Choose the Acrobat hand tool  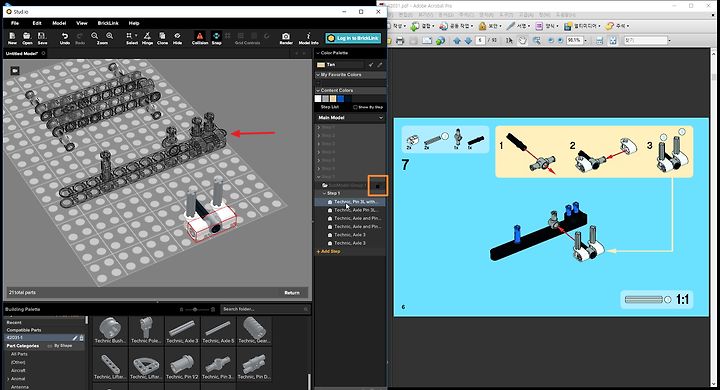[523, 40]
